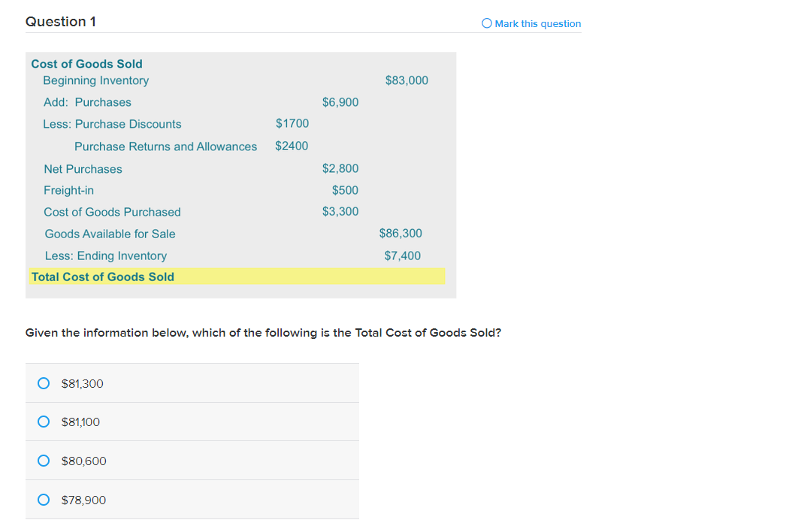Viewport: 789px width, 532px height.
Task: Click the Purchase Returns and Allowances row
Action: [165, 147]
